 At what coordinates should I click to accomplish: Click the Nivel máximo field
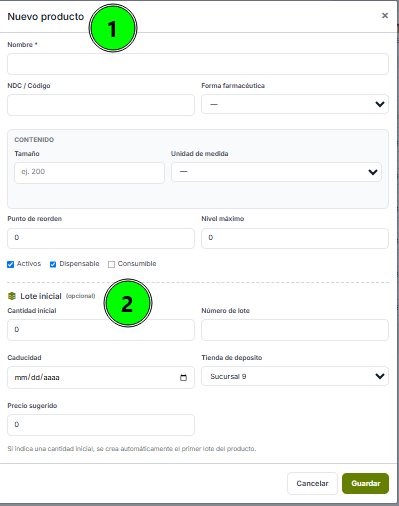[x=295, y=238]
